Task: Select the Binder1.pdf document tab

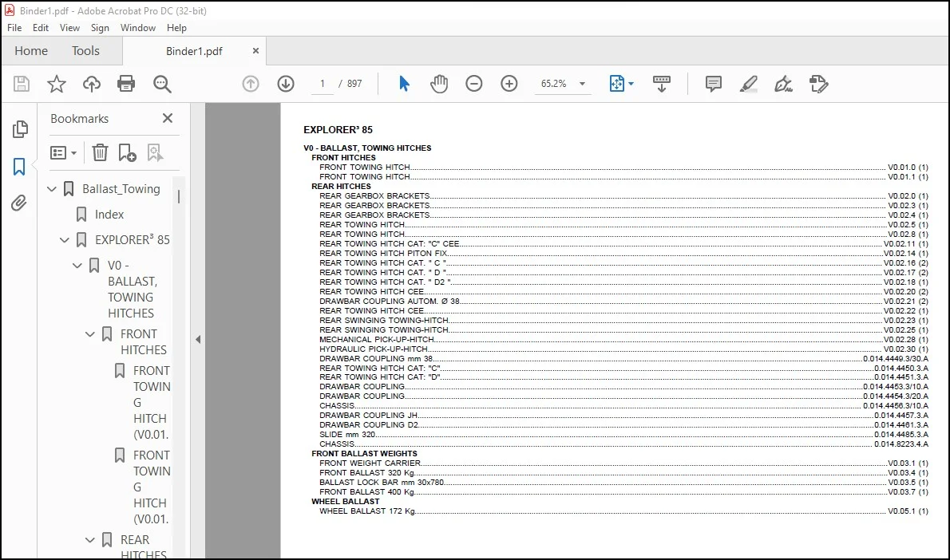Action: [194, 51]
